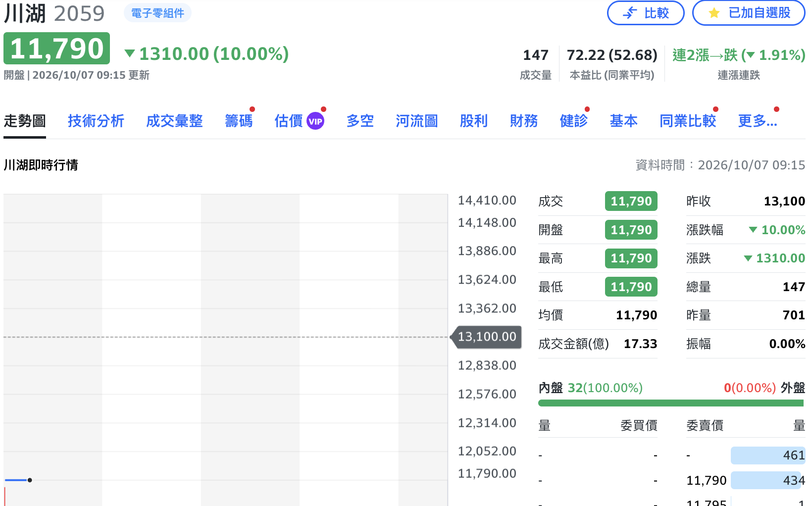The height and width of the screenshot is (506, 812).
Task: Open the 估價 tab
Action: [289, 121]
